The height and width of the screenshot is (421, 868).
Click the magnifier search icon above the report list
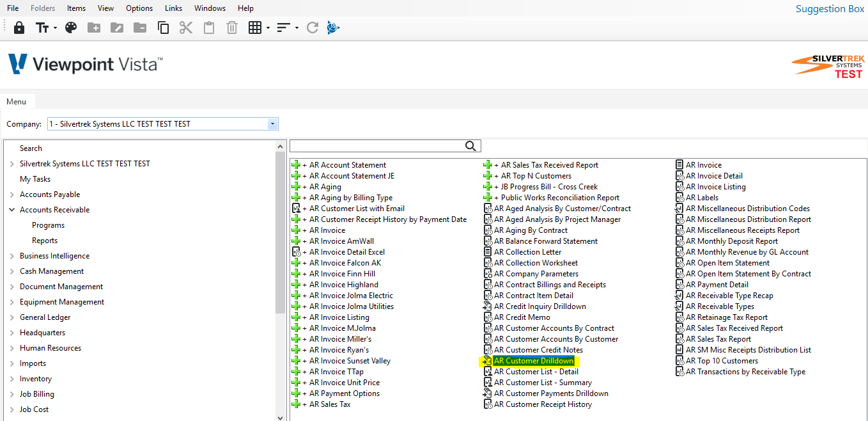tap(471, 147)
